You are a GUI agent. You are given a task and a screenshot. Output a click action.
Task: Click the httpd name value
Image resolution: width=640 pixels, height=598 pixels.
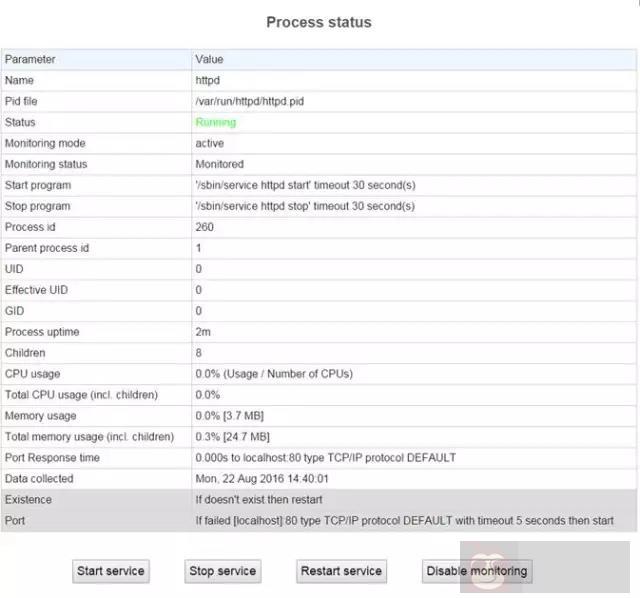point(207,80)
